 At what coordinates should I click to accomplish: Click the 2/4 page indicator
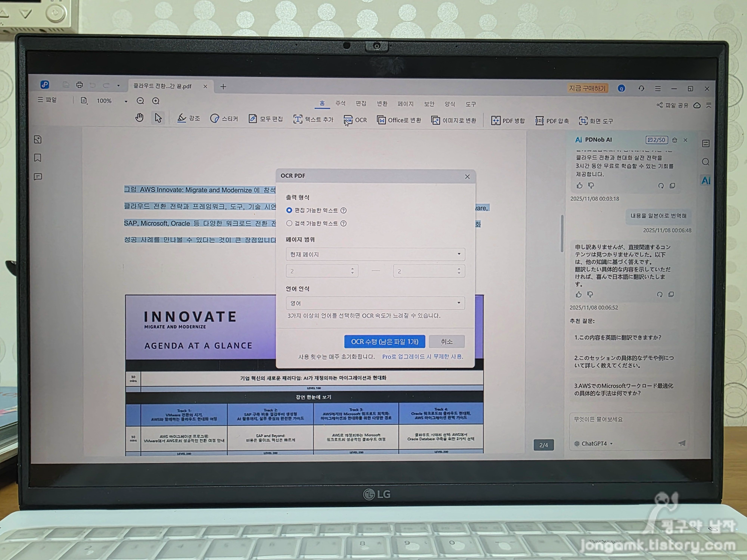[544, 445]
